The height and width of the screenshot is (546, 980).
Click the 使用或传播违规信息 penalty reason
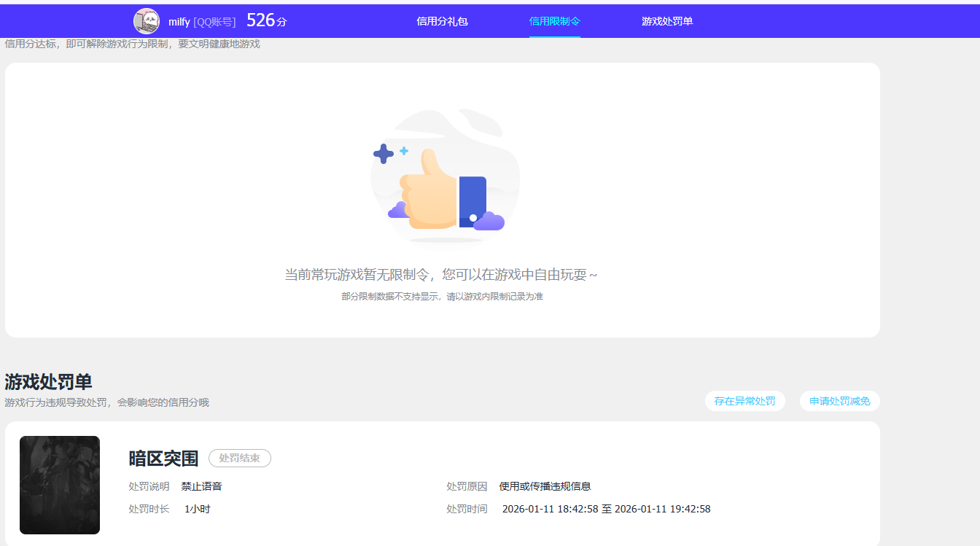[545, 486]
